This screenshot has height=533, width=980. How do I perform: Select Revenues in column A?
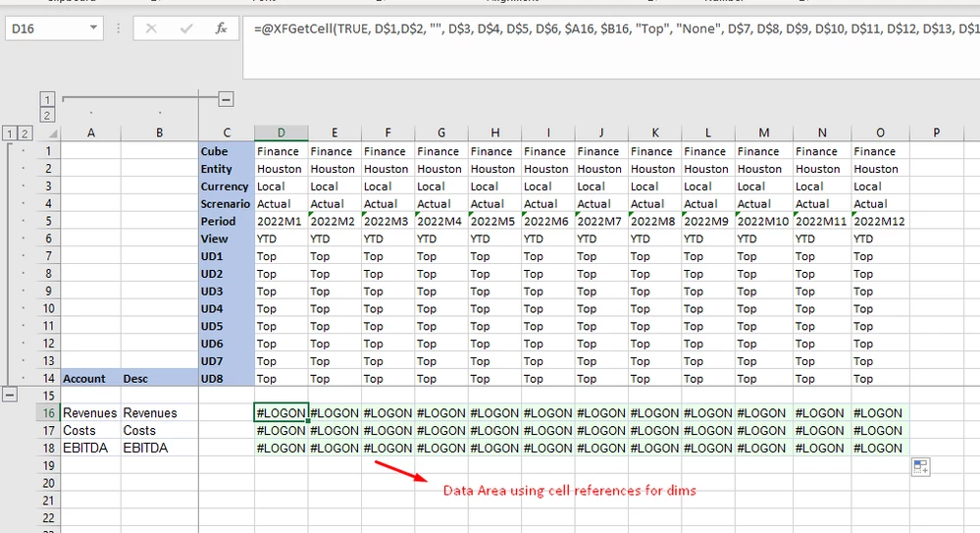click(x=90, y=413)
